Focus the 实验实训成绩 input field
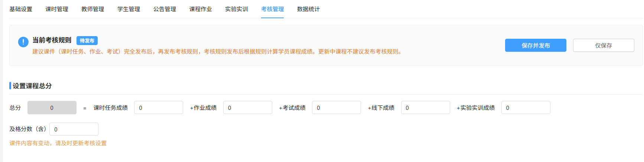The height and width of the screenshot is (162, 644). [526, 108]
